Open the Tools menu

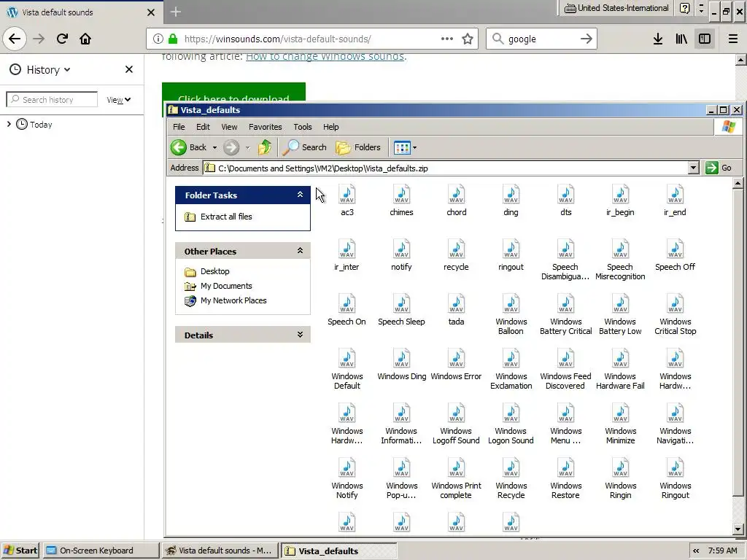click(x=303, y=127)
